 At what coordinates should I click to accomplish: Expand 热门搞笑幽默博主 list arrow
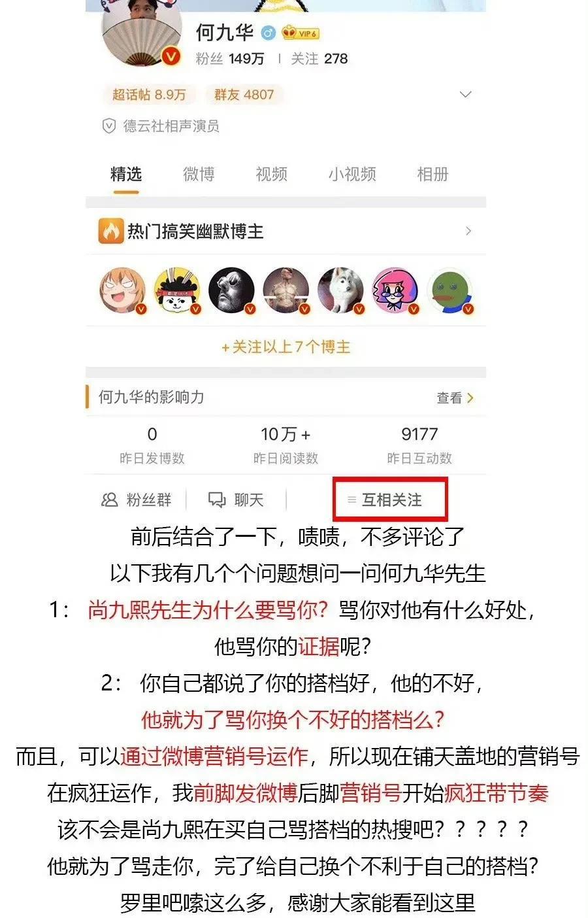click(468, 231)
